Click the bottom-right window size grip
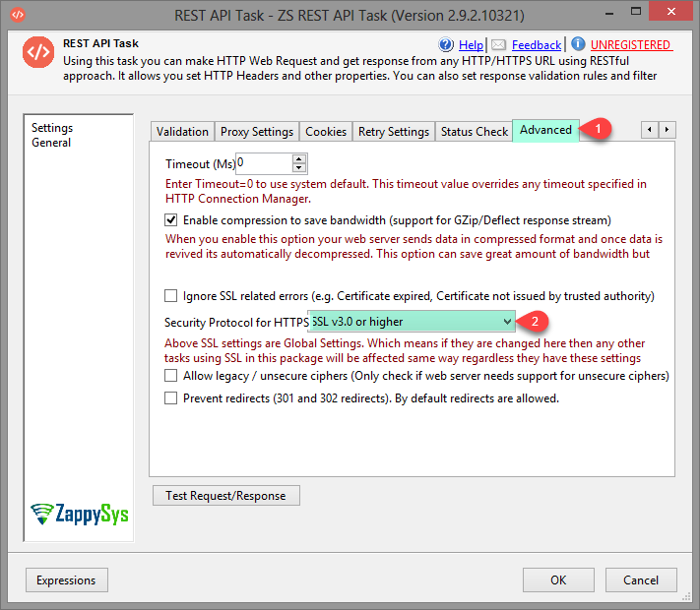This screenshot has width=700, height=610. click(686, 596)
